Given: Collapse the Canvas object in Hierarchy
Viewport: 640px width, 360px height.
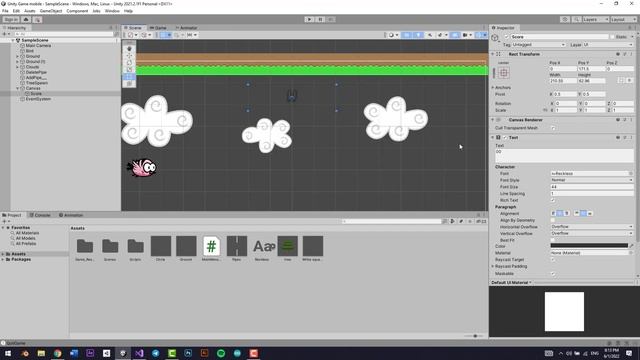Looking at the screenshot, I should [18, 88].
